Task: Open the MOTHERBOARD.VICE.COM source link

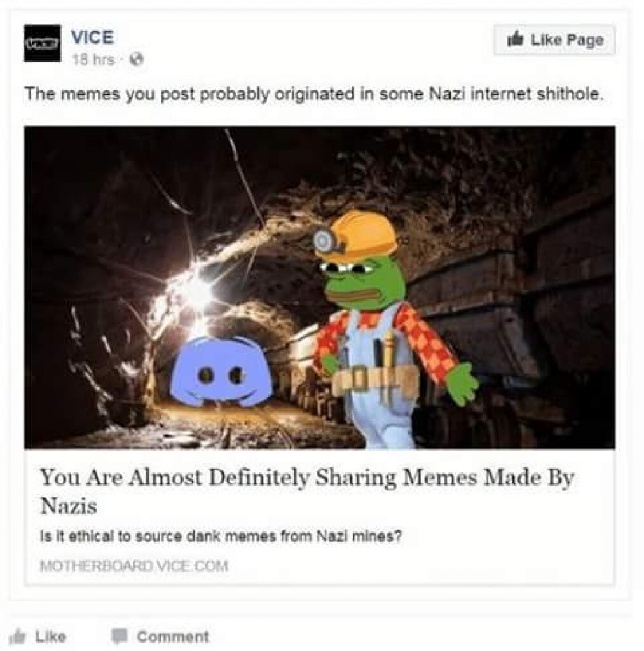Action: point(134,566)
